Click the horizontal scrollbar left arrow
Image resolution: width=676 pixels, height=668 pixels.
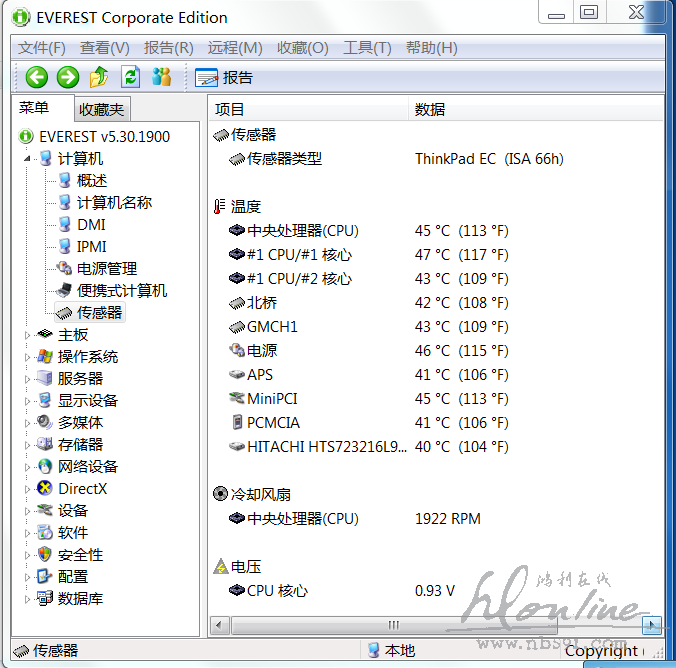[x=219, y=625]
